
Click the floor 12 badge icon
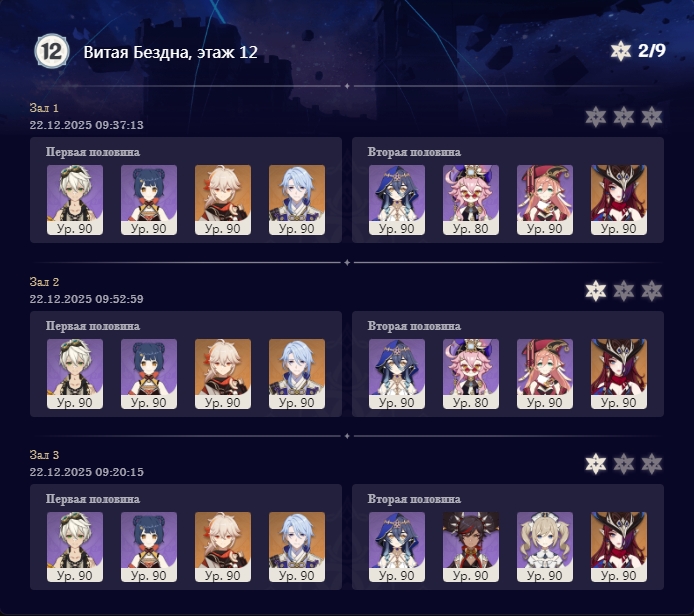(52, 51)
